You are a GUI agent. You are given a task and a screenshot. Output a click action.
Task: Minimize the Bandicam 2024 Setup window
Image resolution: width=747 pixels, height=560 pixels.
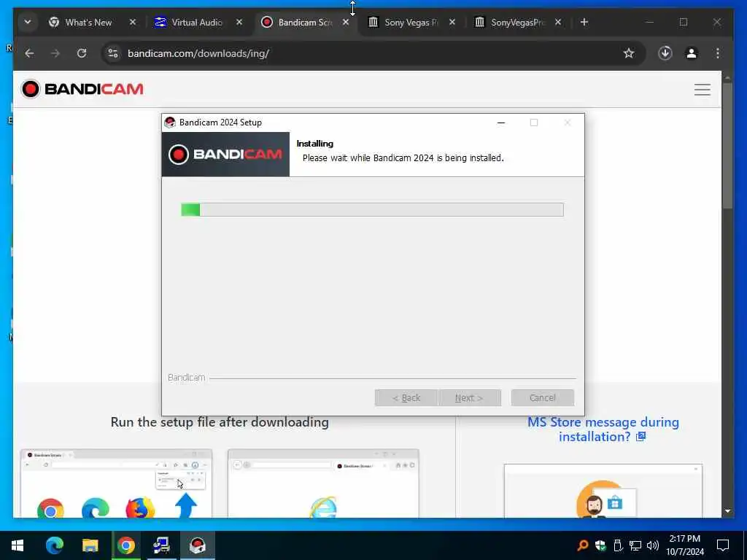click(x=500, y=122)
